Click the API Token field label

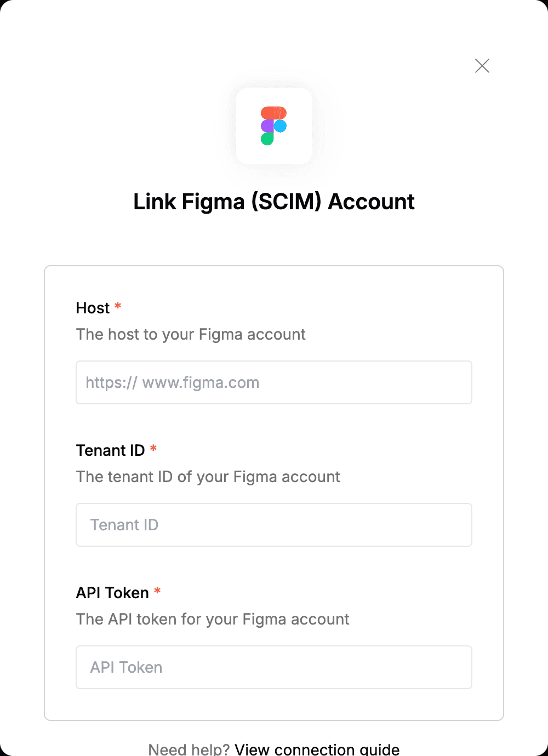point(112,593)
